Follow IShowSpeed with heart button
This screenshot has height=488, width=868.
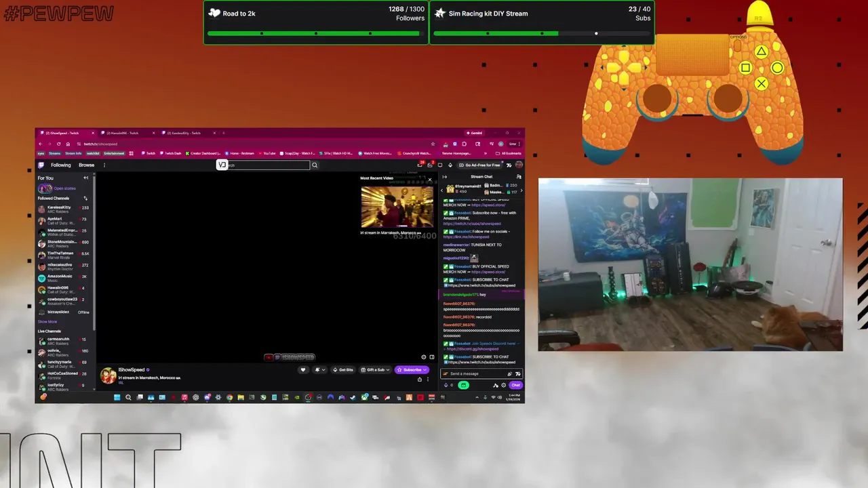click(x=303, y=370)
